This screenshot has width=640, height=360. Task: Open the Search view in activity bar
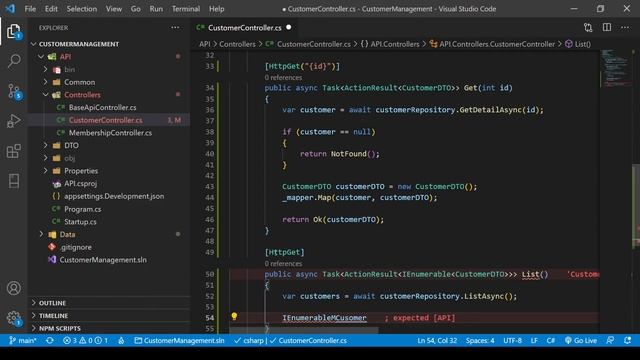pos(13,61)
